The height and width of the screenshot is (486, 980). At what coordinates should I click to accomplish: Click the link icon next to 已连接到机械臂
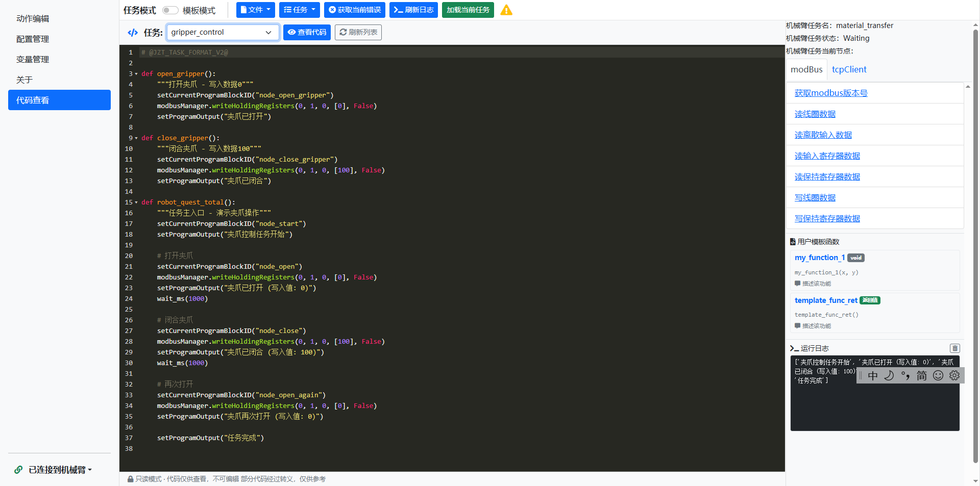pos(18,470)
